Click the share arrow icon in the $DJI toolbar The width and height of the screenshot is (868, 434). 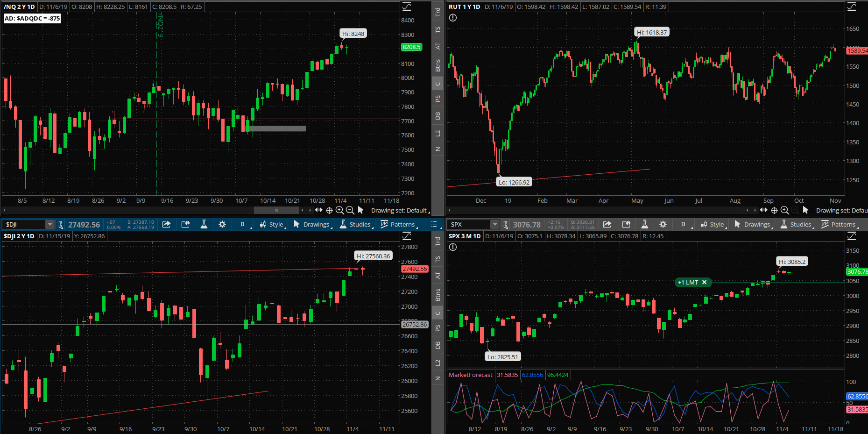tap(166, 224)
